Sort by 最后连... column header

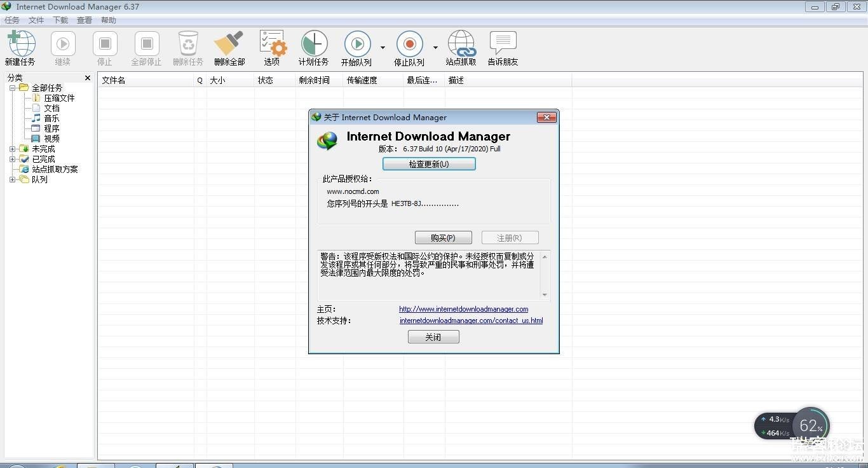click(424, 80)
